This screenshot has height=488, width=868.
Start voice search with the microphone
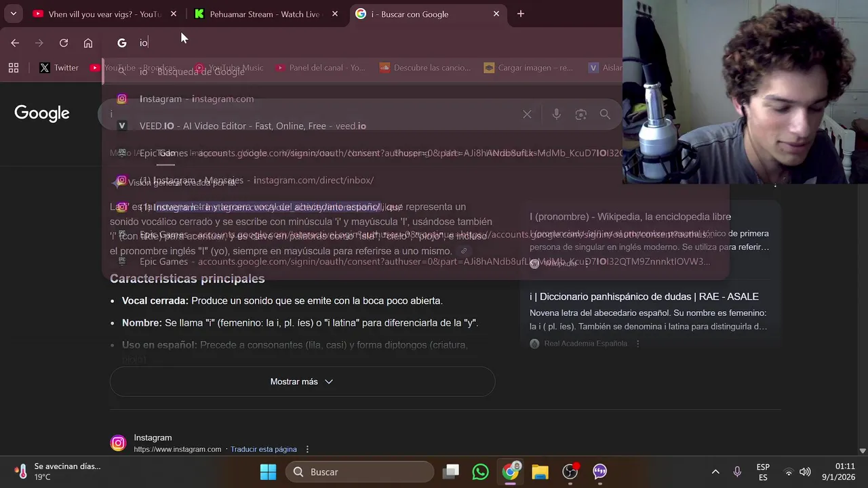(x=556, y=115)
